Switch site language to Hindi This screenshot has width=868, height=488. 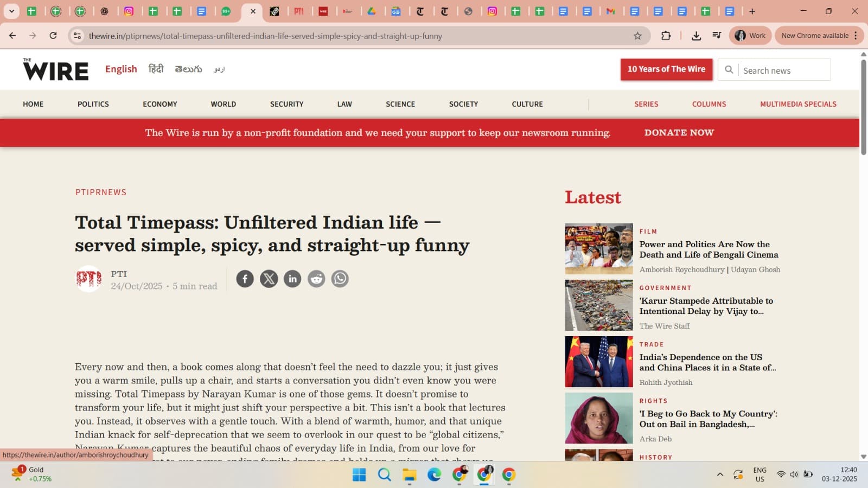[x=156, y=69]
